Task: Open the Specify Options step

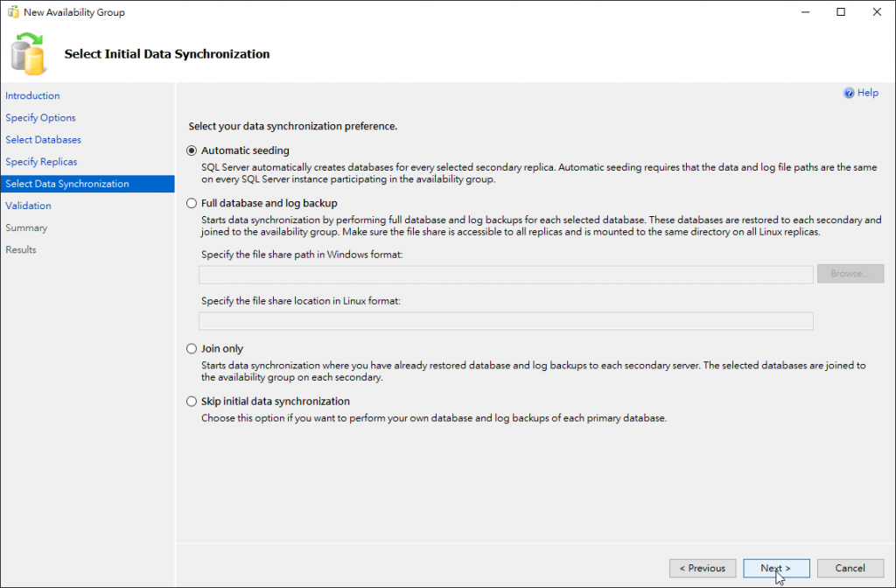Action: [x=40, y=118]
